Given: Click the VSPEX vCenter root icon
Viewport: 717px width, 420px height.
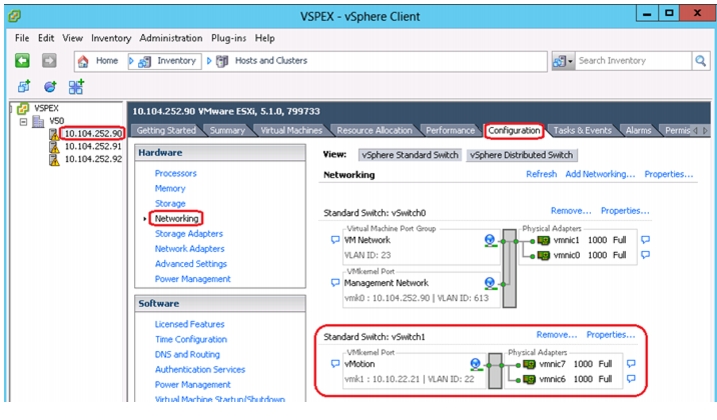Looking at the screenshot, I should click(x=23, y=108).
